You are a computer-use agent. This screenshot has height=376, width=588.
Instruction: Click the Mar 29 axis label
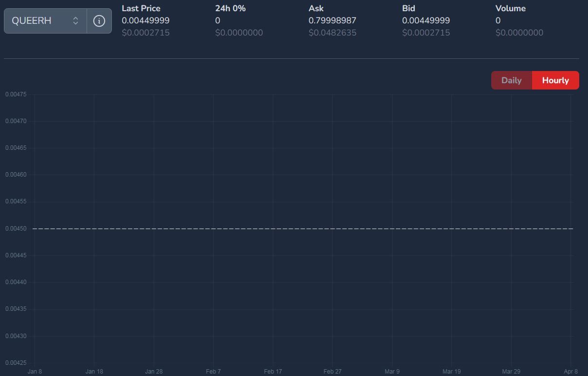[511, 372]
